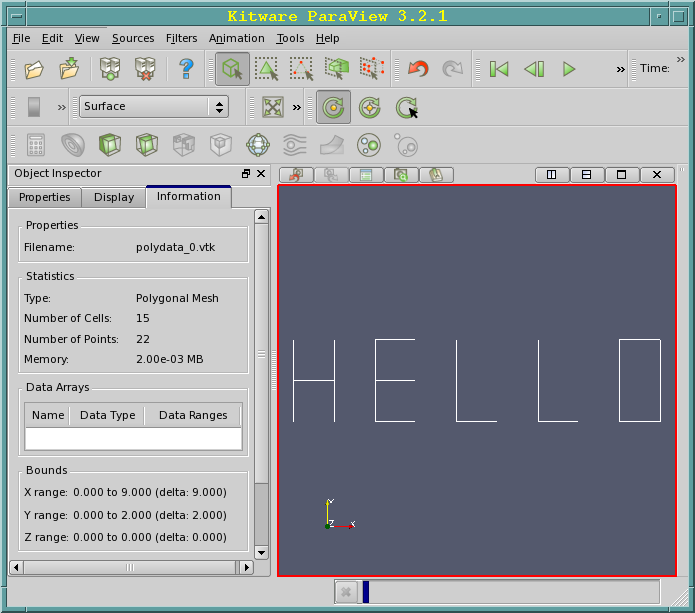Screen dimensions: 695x613
Task: Expand the hidden toolbar items before Time
Action: 621,69
